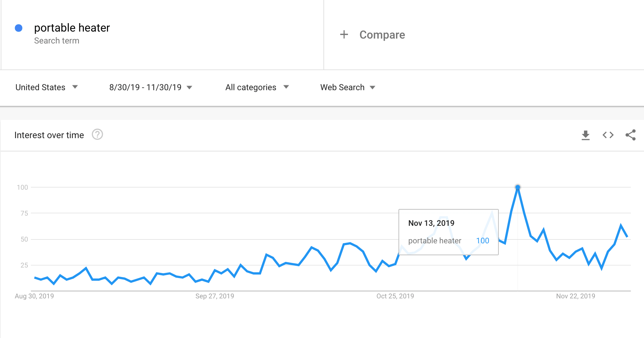Open the Web Search type dropdown
644x338 pixels.
(347, 87)
